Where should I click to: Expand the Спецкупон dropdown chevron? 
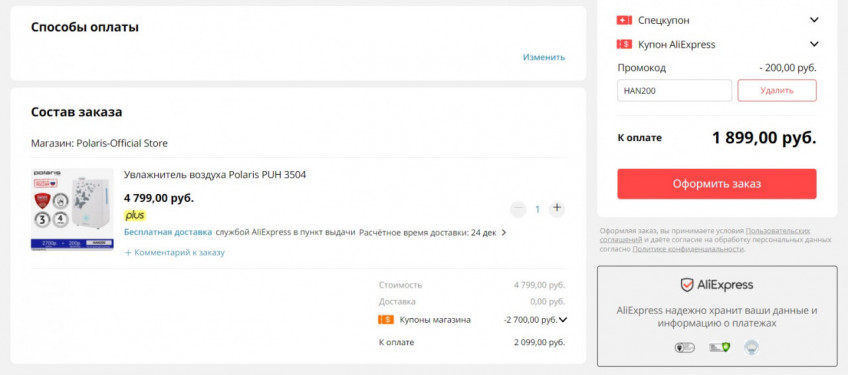pyautogui.click(x=814, y=20)
